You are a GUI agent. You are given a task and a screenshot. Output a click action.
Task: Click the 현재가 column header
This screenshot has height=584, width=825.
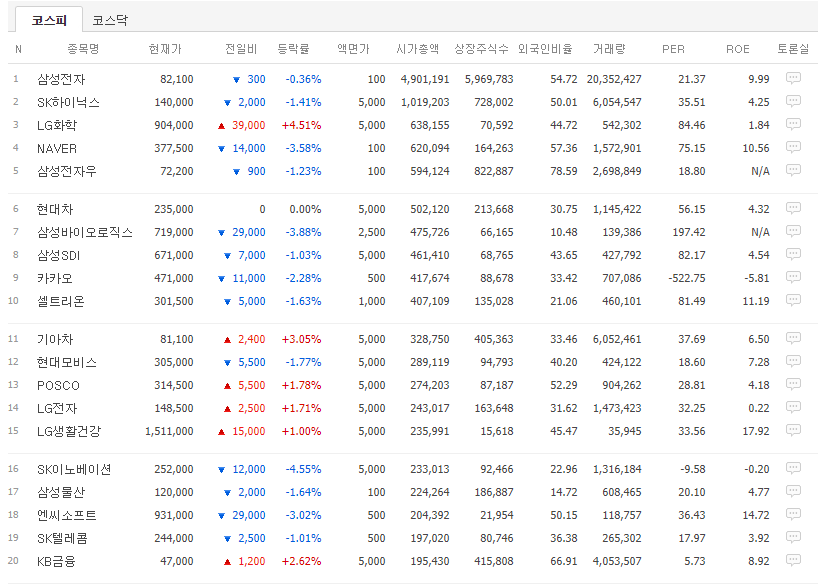(x=165, y=49)
